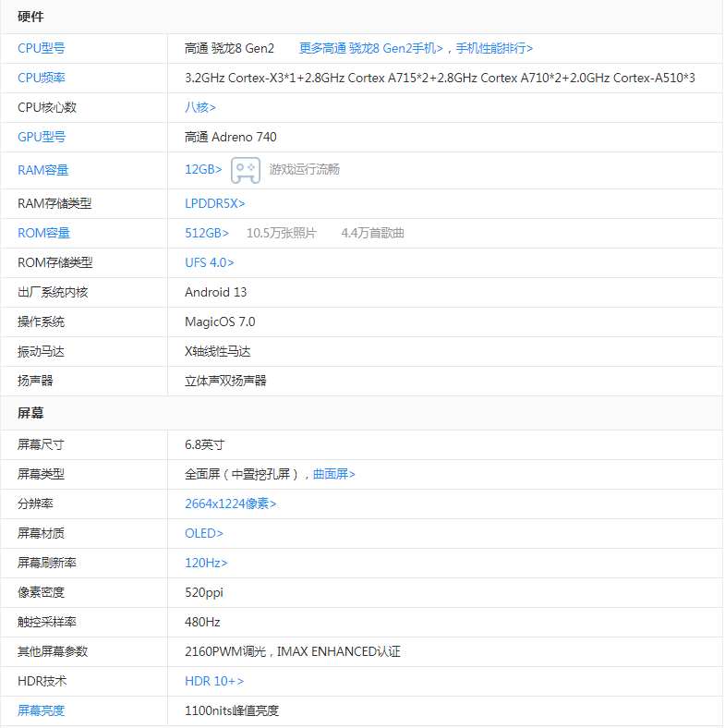Open the 手机性能排行 link
This screenshot has width=725, height=728.
pos(494,48)
